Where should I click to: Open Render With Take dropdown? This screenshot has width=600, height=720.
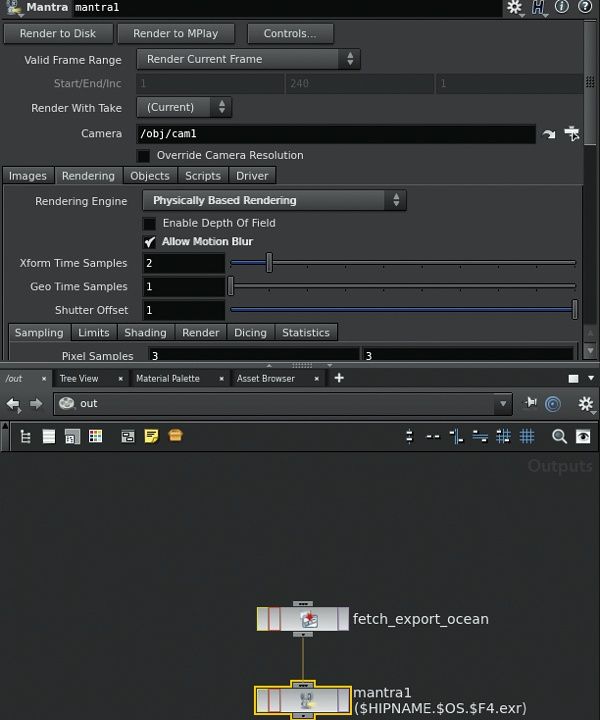[184, 107]
